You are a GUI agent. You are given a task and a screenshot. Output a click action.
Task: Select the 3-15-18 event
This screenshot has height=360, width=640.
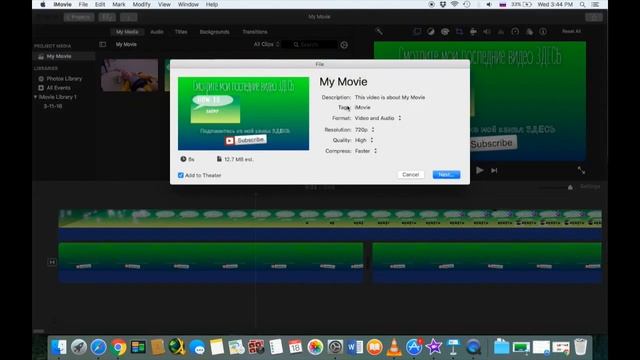click(53, 106)
